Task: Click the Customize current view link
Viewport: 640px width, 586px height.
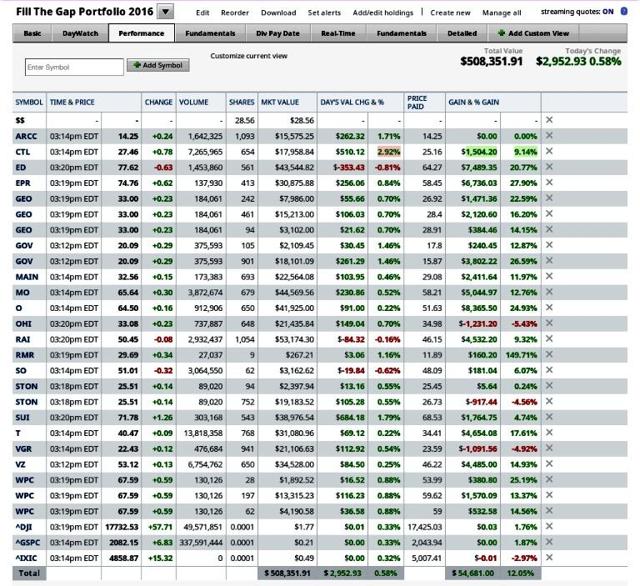Action: pyautogui.click(x=249, y=56)
